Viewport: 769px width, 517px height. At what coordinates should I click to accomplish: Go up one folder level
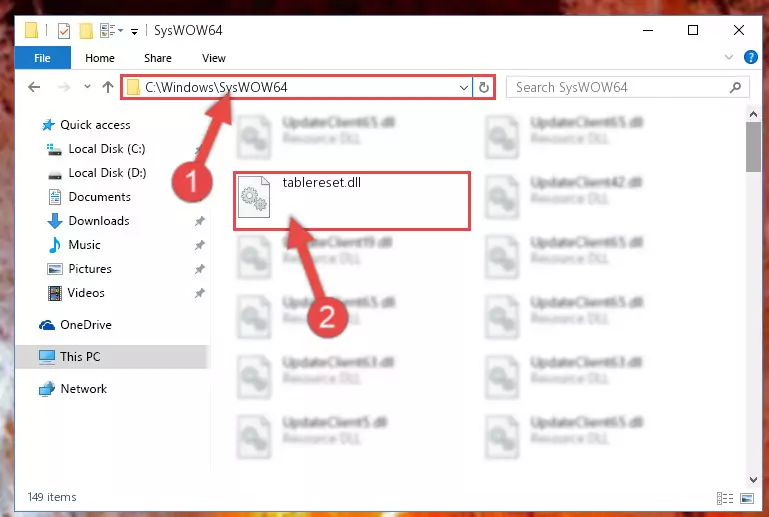click(108, 87)
